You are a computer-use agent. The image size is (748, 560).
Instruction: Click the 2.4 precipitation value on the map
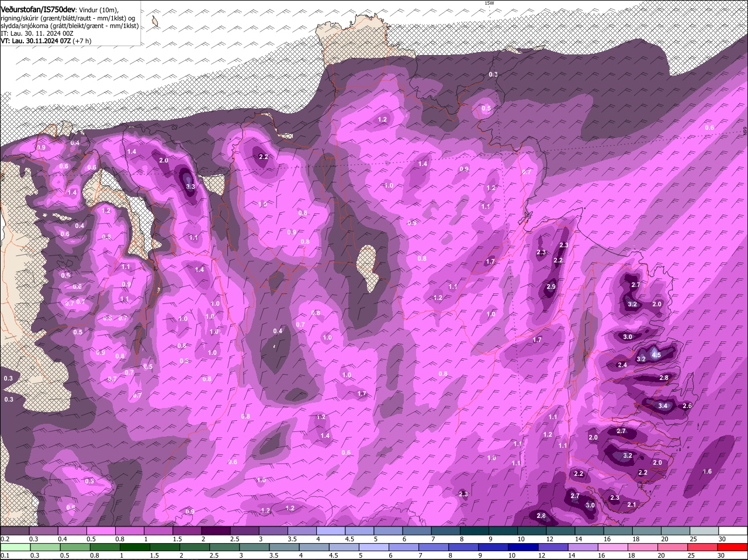click(x=622, y=365)
